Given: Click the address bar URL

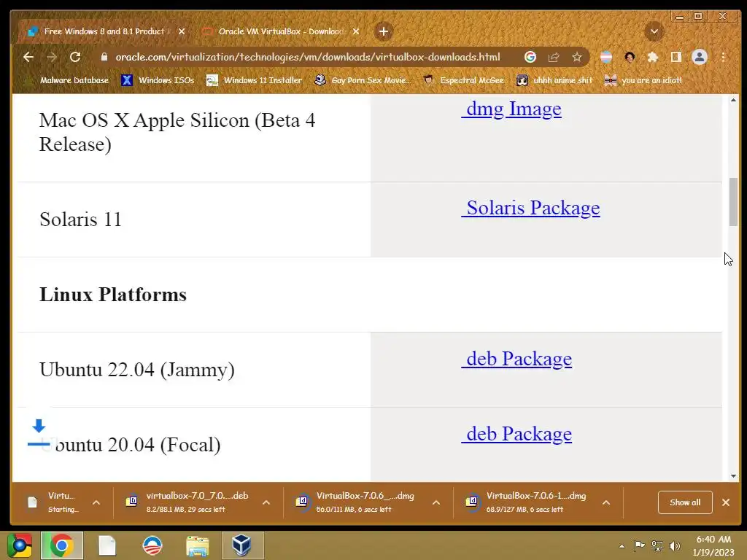Looking at the screenshot, I should [x=308, y=57].
